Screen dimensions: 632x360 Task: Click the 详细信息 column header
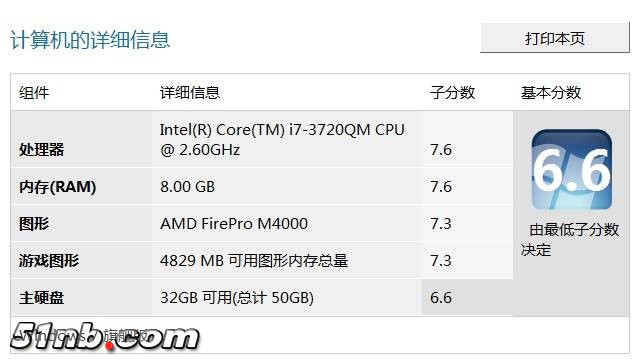190,93
